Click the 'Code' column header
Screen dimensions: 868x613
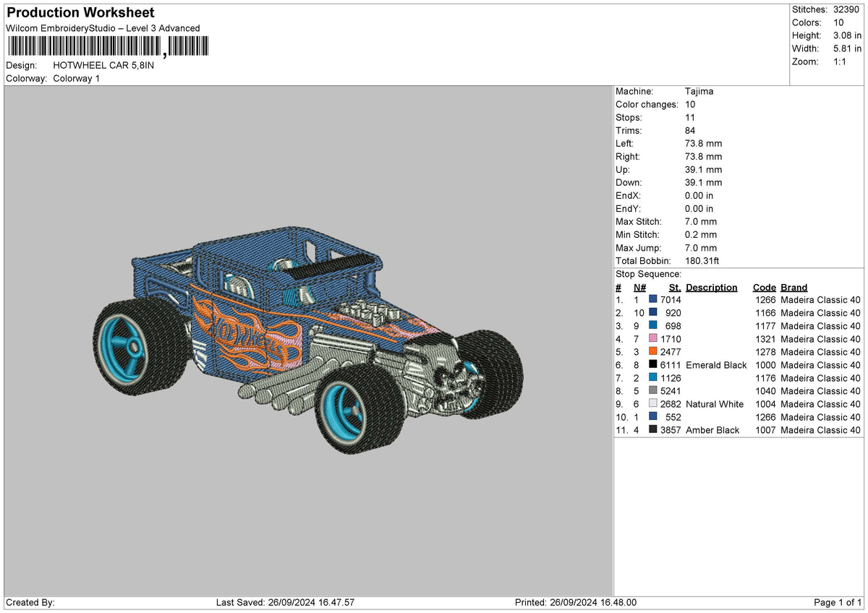764,288
